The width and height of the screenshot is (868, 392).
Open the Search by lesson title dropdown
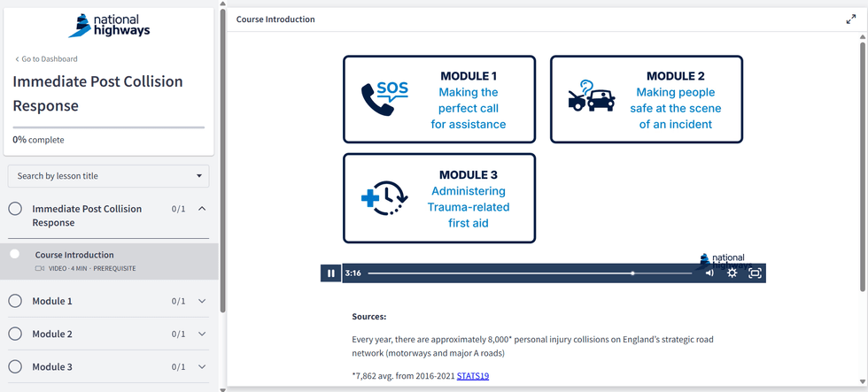(x=109, y=176)
